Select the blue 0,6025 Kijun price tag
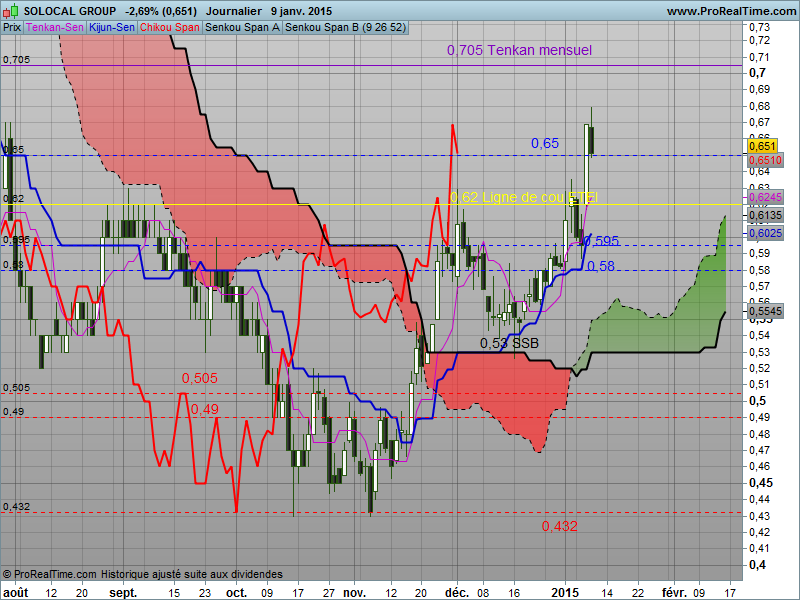The height and width of the screenshot is (600, 800). pos(764,233)
